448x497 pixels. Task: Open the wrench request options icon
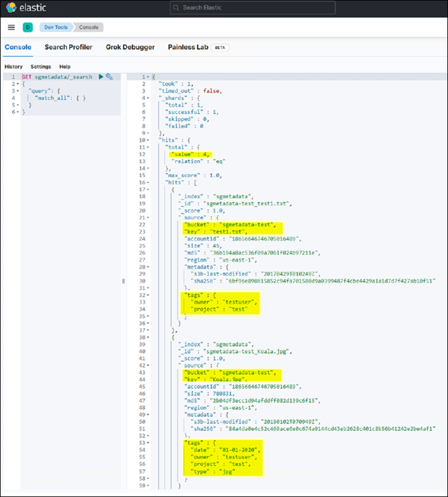(109, 77)
